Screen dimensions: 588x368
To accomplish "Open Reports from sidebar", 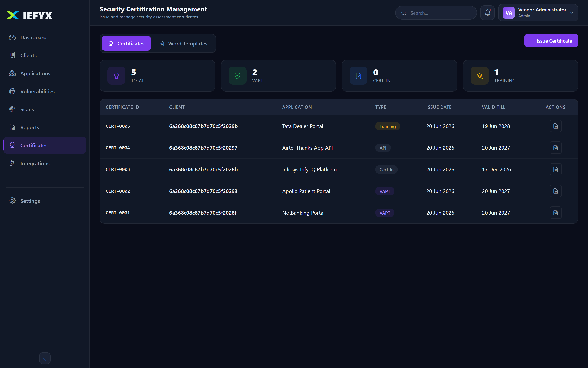I will [x=45, y=127].
